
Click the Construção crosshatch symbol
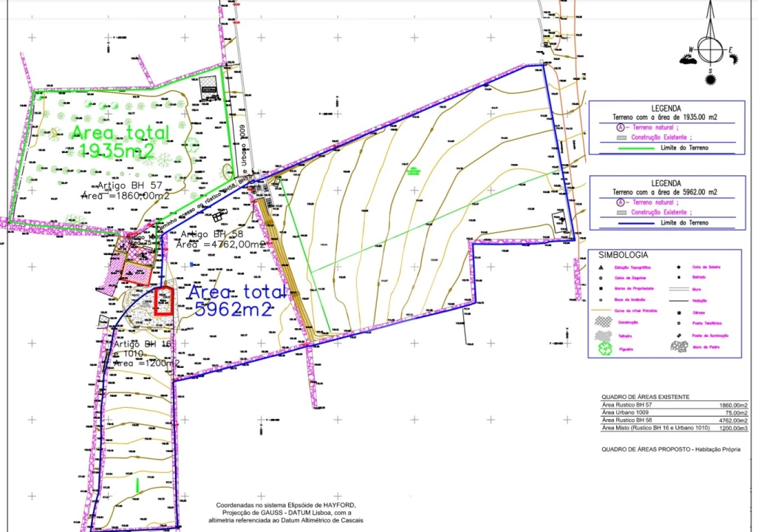click(x=603, y=322)
